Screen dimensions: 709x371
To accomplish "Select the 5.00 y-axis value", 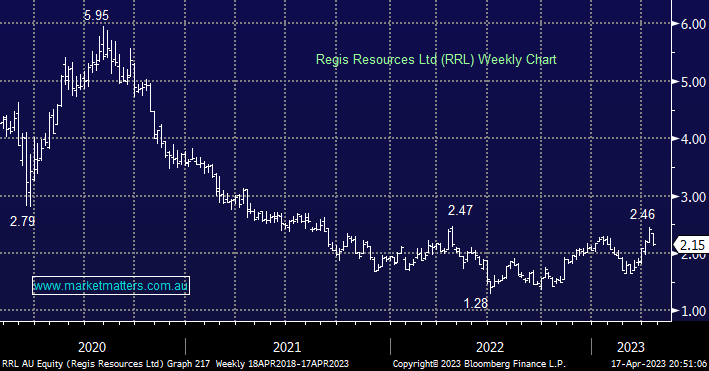I will 694,82.
